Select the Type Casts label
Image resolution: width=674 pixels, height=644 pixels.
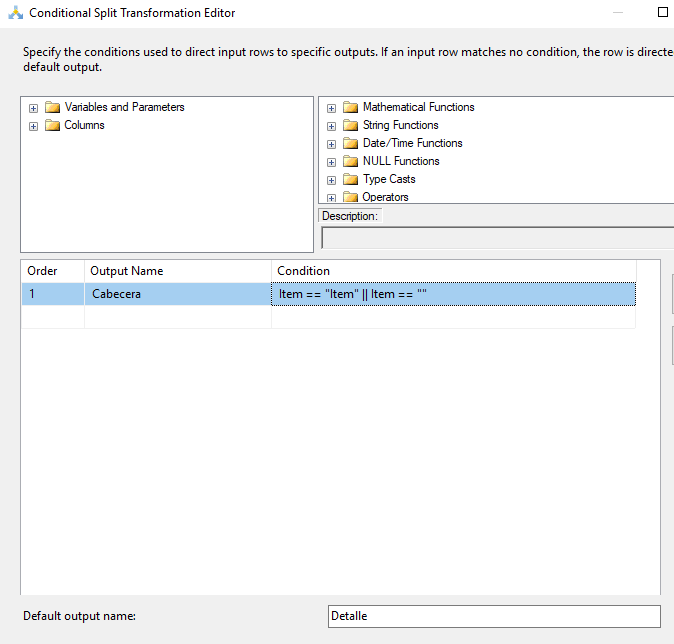[x=389, y=179]
